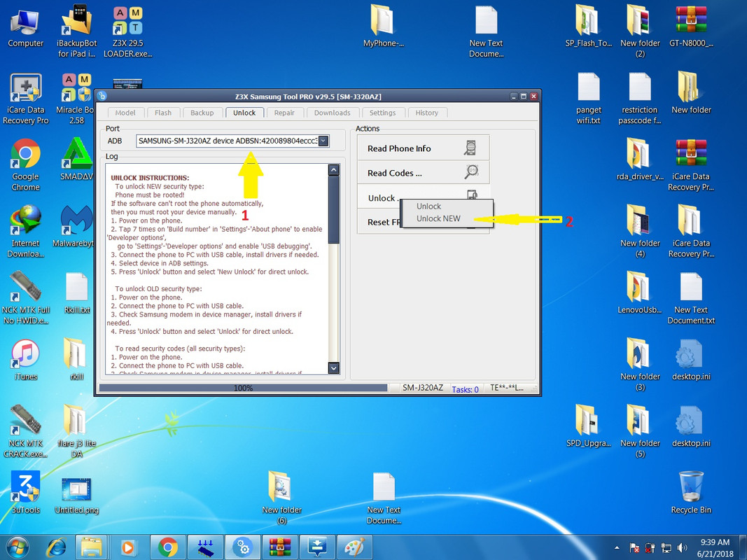Screen dimensions: 747x560
Task: Launch iBackupBot for iPad shortcut
Action: [76, 31]
